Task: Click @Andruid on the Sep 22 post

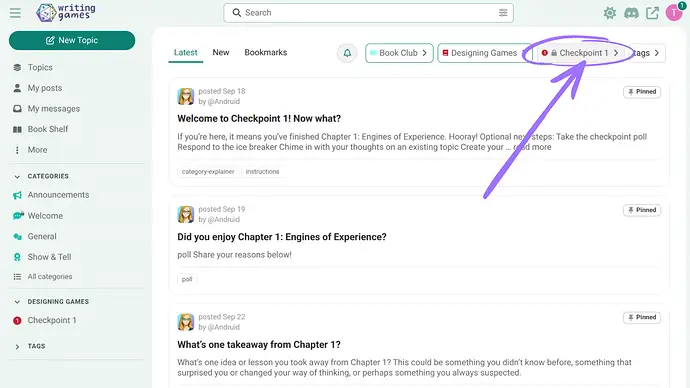Action: [224, 327]
